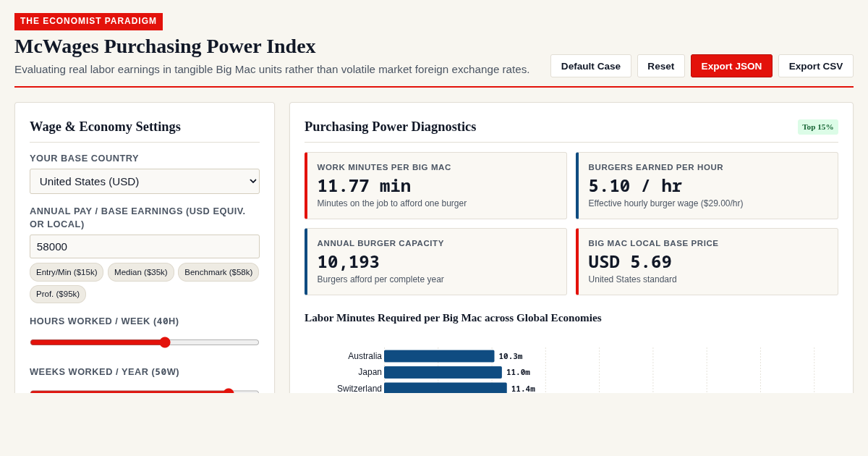Click the Australia country label in chart

(365, 356)
